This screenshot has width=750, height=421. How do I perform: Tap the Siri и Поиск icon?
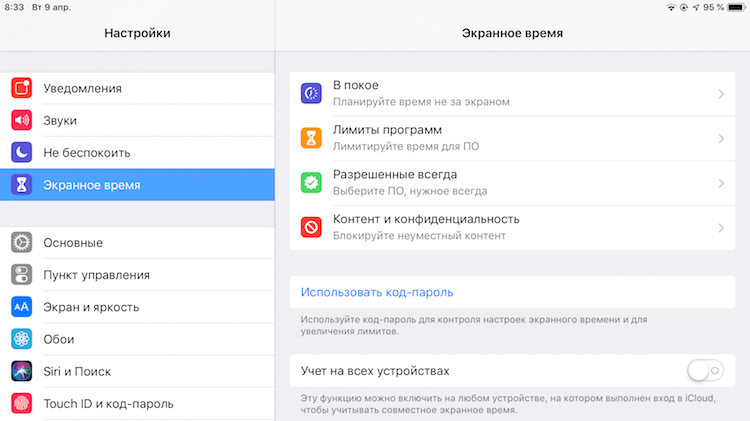tap(22, 371)
